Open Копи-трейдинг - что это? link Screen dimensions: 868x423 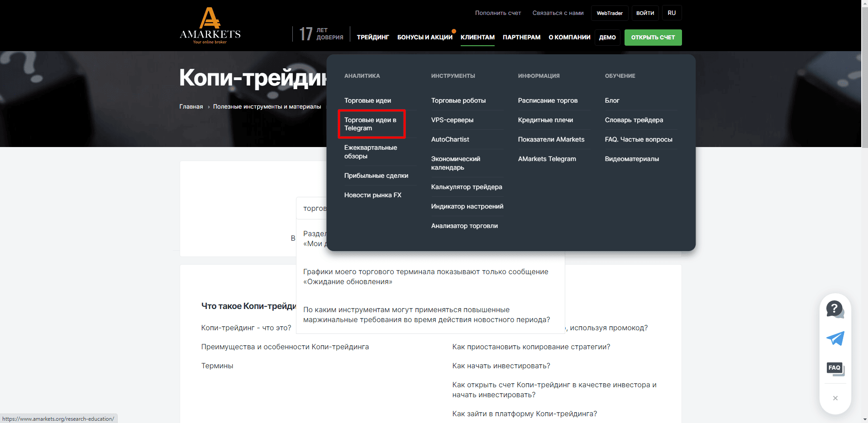pyautogui.click(x=246, y=328)
